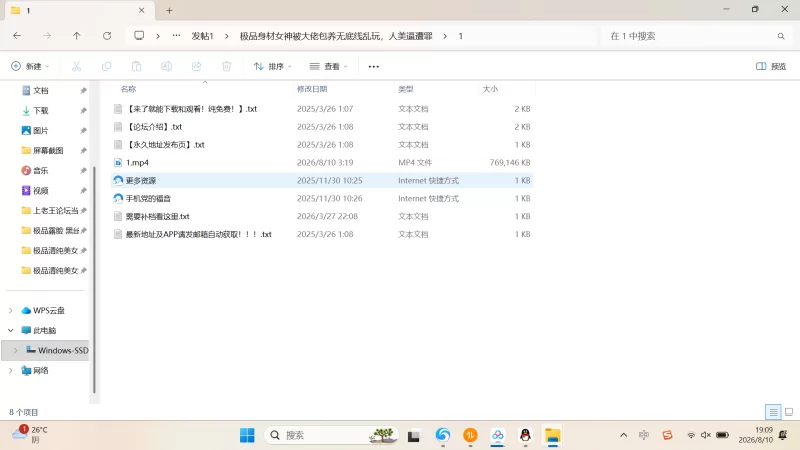Open the volume muted speaker icon

[x=706, y=435]
